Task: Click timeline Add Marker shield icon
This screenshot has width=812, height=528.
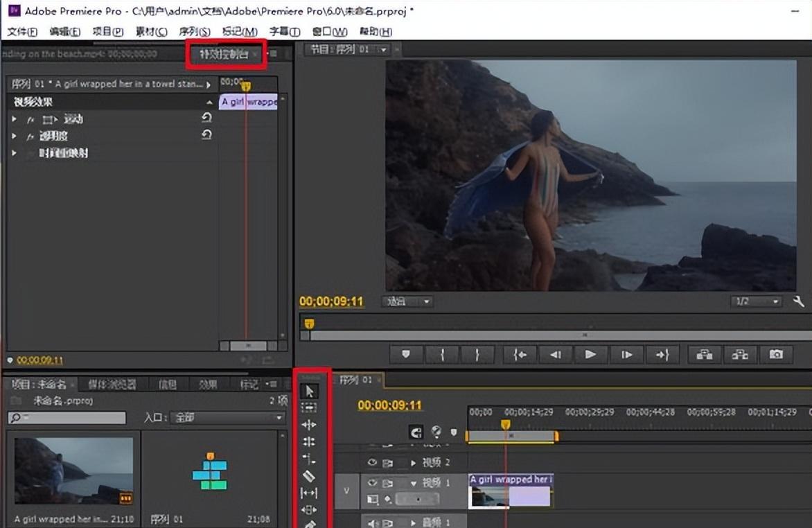Action: click(454, 432)
